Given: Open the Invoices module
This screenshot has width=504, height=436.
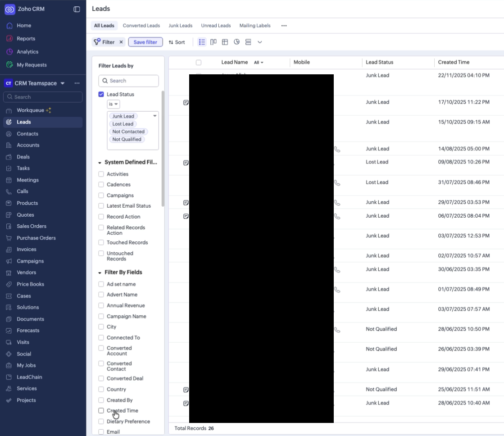Looking at the screenshot, I should [x=27, y=250].
